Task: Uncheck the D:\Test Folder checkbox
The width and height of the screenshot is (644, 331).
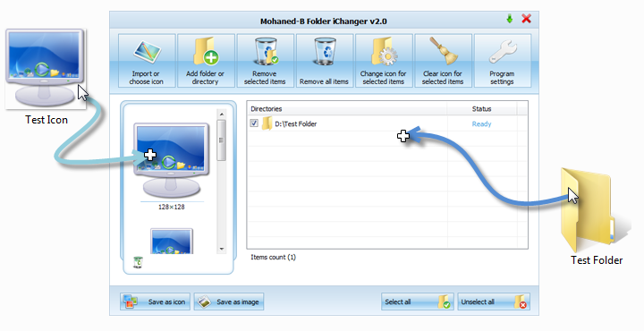Action: tap(254, 123)
